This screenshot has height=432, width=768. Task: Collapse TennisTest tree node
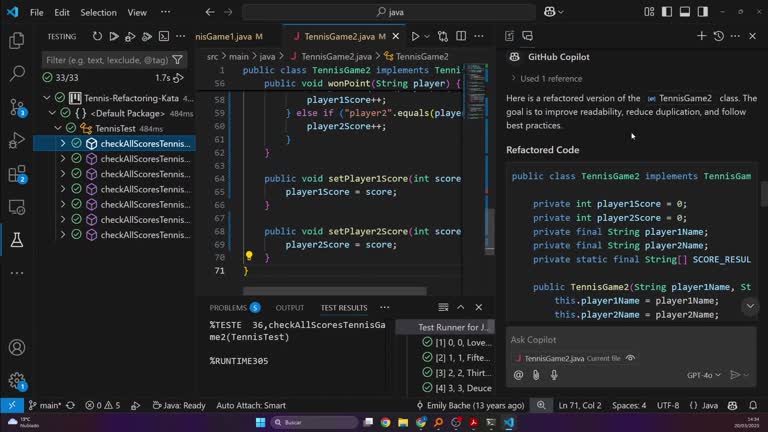58,128
